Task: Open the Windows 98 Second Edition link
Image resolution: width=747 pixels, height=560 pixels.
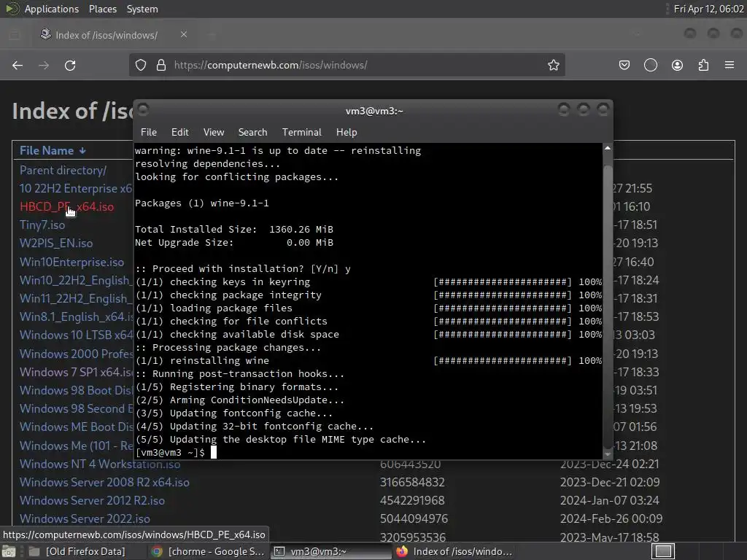Action: pyautogui.click(x=76, y=408)
